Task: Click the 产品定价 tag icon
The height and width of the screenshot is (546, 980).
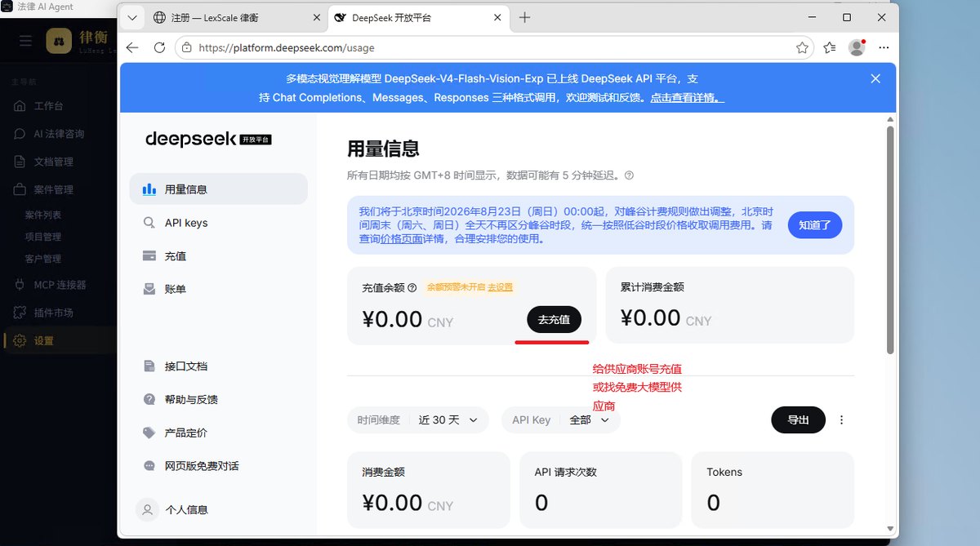Action: [149, 433]
